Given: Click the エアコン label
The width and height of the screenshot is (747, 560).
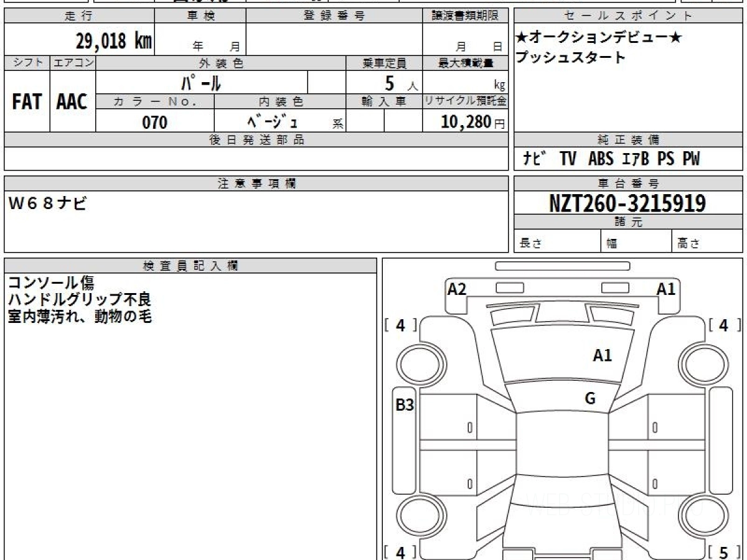Looking at the screenshot, I should click(73, 63).
